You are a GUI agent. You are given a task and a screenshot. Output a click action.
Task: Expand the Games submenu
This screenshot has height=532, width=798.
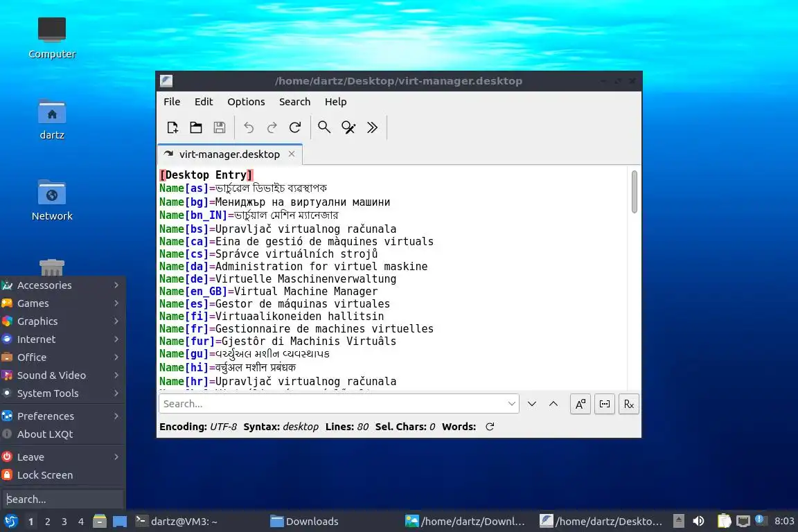click(x=62, y=303)
